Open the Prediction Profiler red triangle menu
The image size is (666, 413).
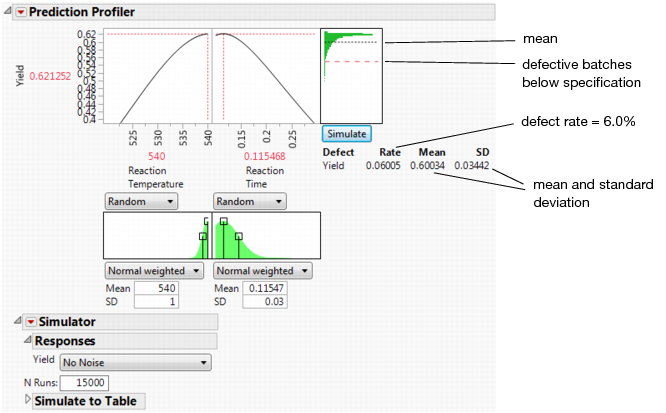pyautogui.click(x=21, y=12)
